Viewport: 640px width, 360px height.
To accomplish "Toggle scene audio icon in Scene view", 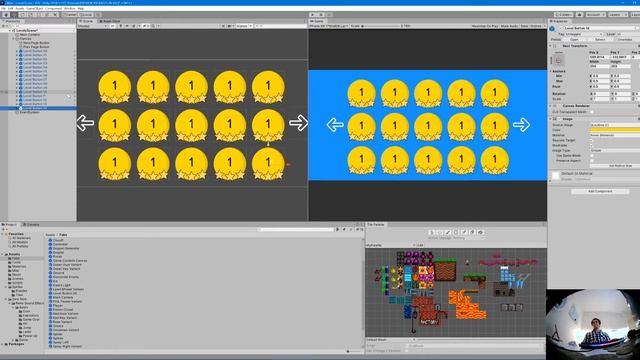I will point(127,26).
